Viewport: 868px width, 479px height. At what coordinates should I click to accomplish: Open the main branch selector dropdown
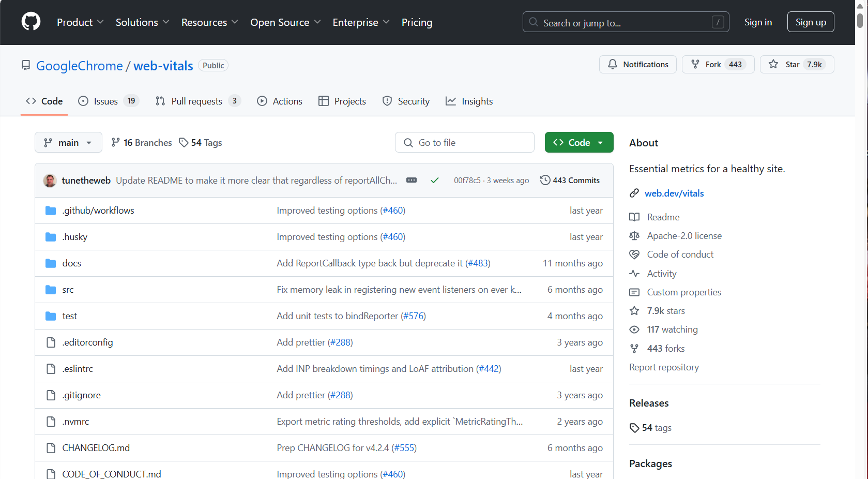68,142
